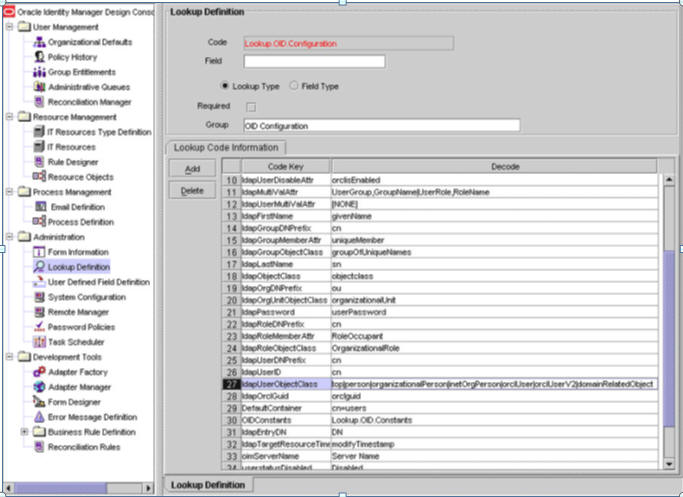
Task: Select the Field Type radio button
Action: pyautogui.click(x=294, y=86)
